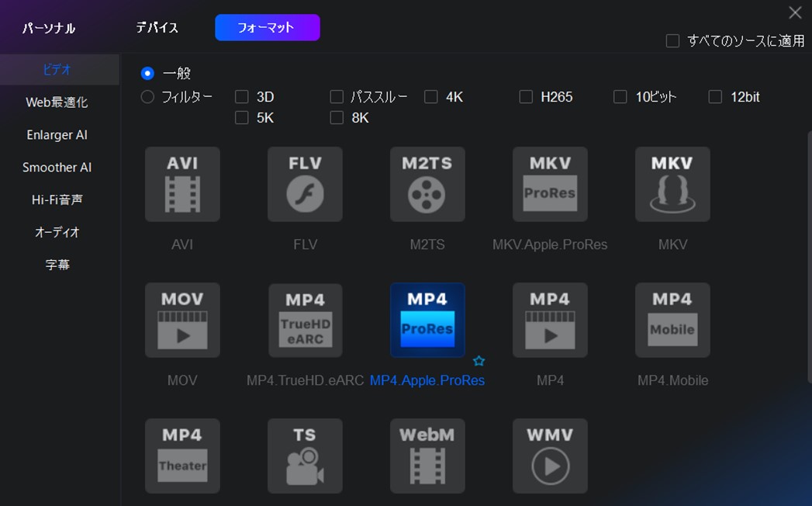Click the MOV label text

pyautogui.click(x=182, y=380)
